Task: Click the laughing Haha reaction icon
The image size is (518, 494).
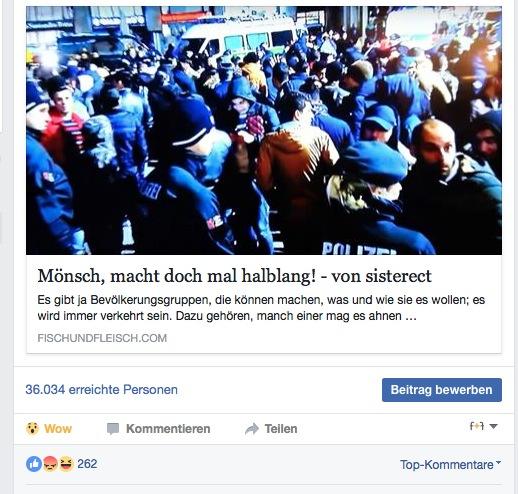Action: pos(66,464)
